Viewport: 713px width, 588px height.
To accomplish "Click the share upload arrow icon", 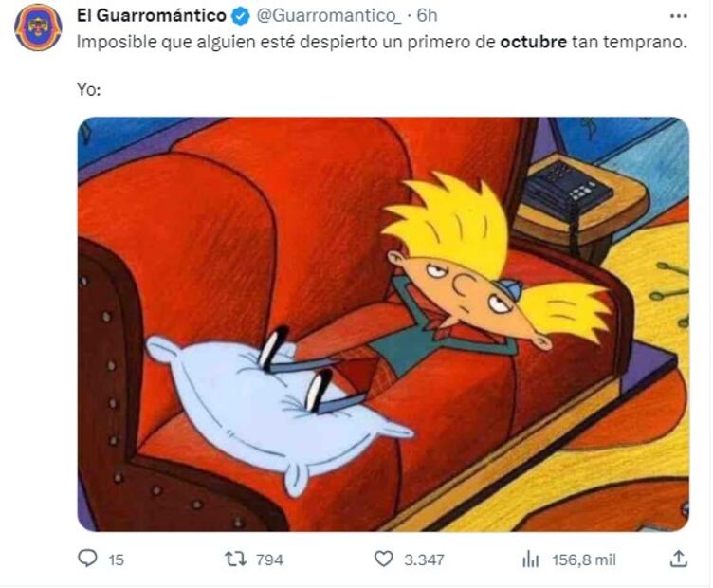I will [x=678, y=559].
